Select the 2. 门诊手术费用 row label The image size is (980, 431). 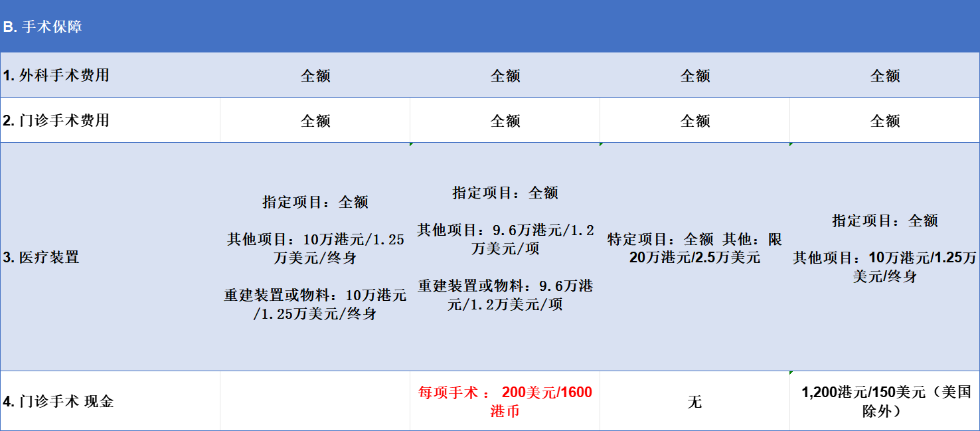click(x=56, y=120)
